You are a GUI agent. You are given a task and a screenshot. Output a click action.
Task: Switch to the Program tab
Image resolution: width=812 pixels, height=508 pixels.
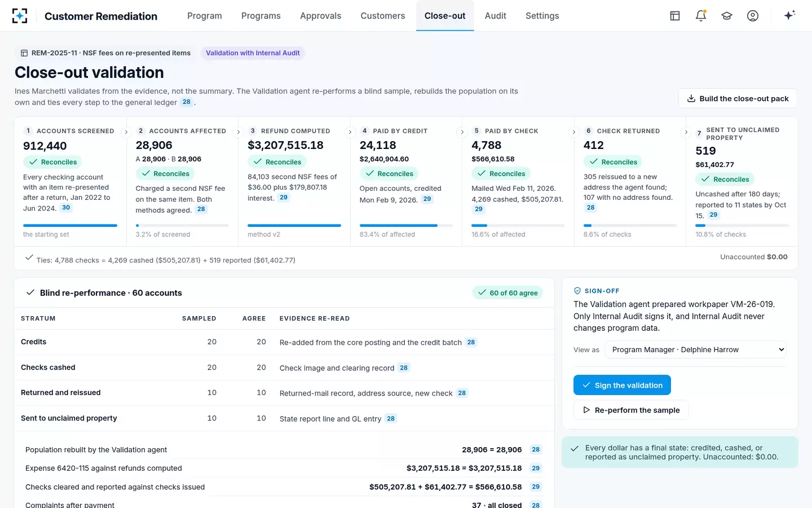point(205,16)
